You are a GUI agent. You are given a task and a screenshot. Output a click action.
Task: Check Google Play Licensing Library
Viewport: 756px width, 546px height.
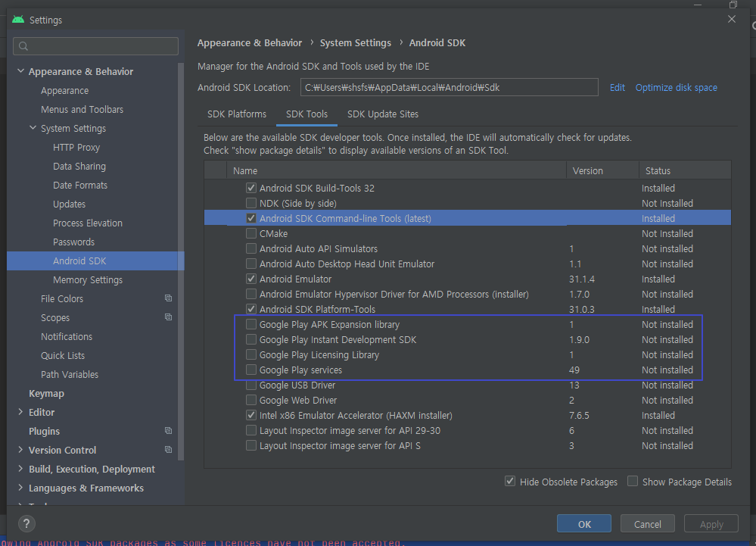point(250,354)
